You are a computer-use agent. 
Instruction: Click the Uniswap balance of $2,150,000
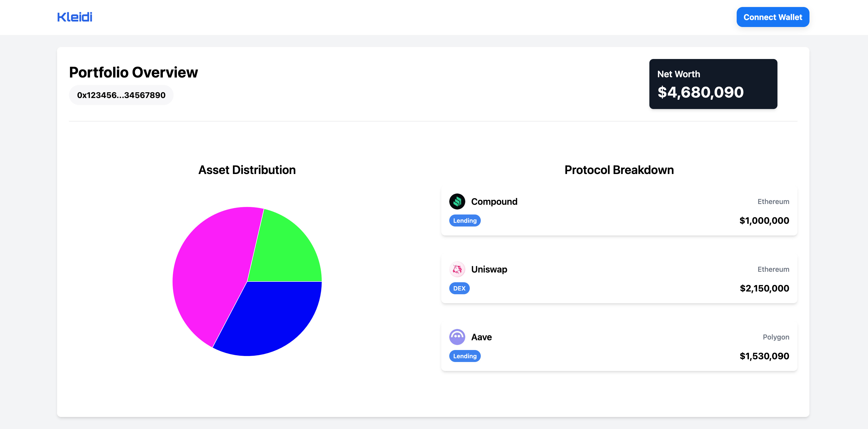coord(764,288)
